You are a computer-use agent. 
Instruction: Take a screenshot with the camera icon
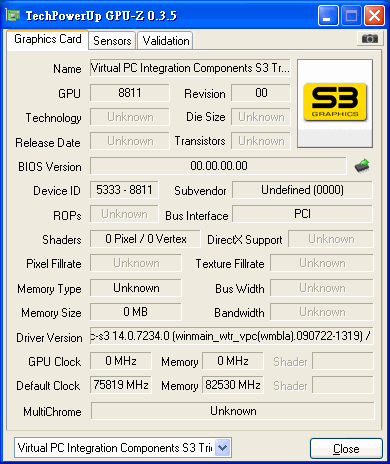tap(369, 39)
